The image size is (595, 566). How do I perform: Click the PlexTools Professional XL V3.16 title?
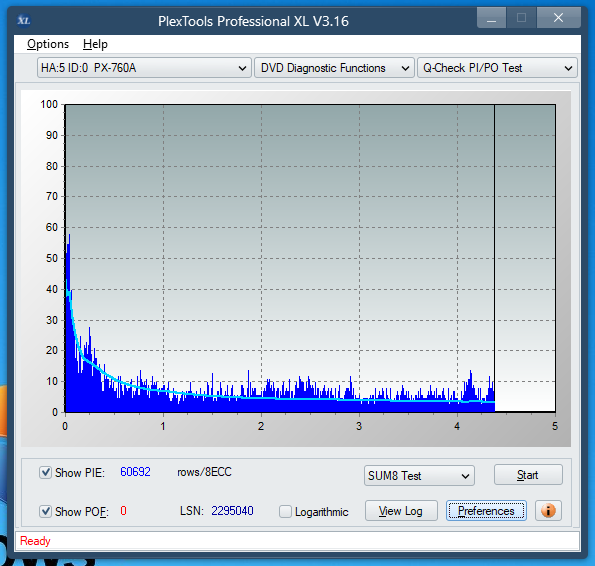(253, 21)
